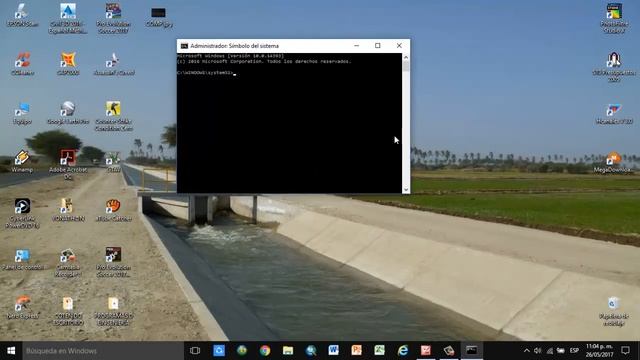Open the Winamp desktop shortcut

point(22,161)
